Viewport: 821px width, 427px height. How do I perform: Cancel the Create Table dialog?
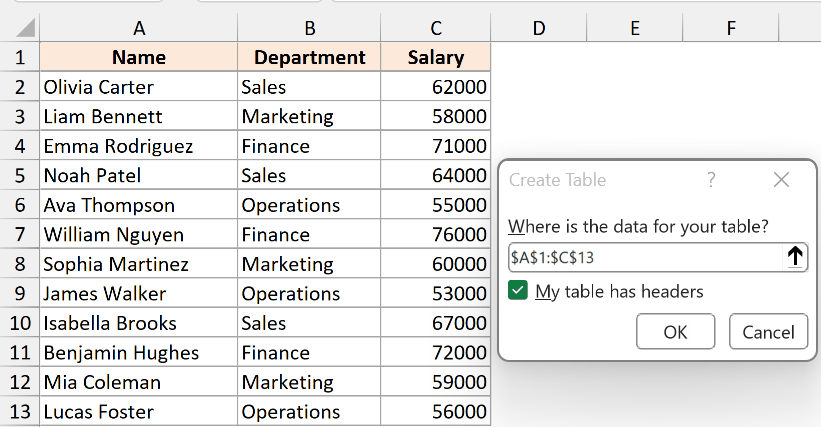(x=768, y=332)
